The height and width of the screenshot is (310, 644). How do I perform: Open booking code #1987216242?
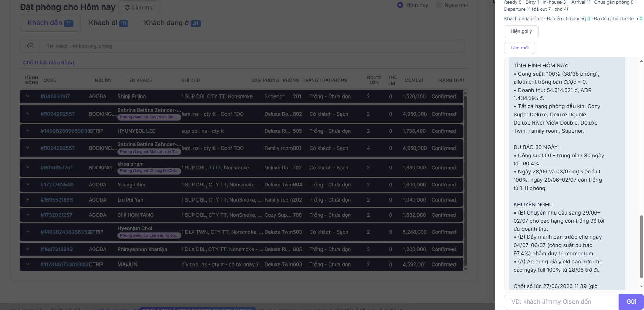coord(56,249)
